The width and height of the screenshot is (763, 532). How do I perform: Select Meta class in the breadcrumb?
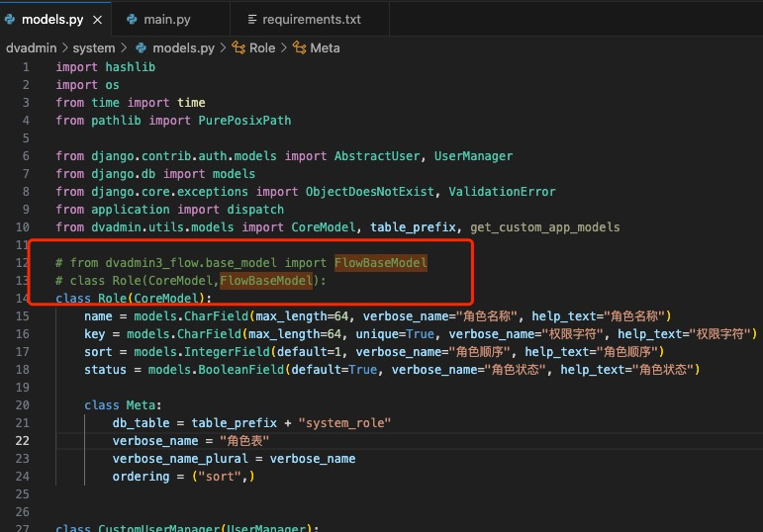pos(325,48)
